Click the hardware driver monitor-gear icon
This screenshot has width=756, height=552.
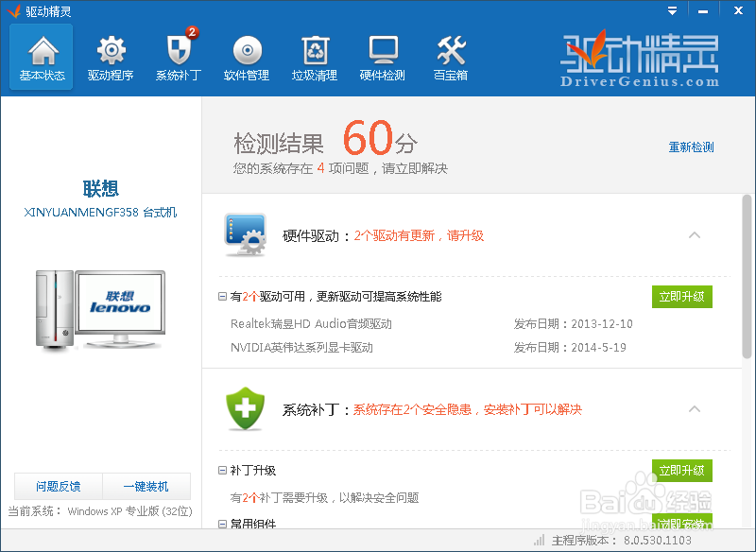[x=245, y=234]
